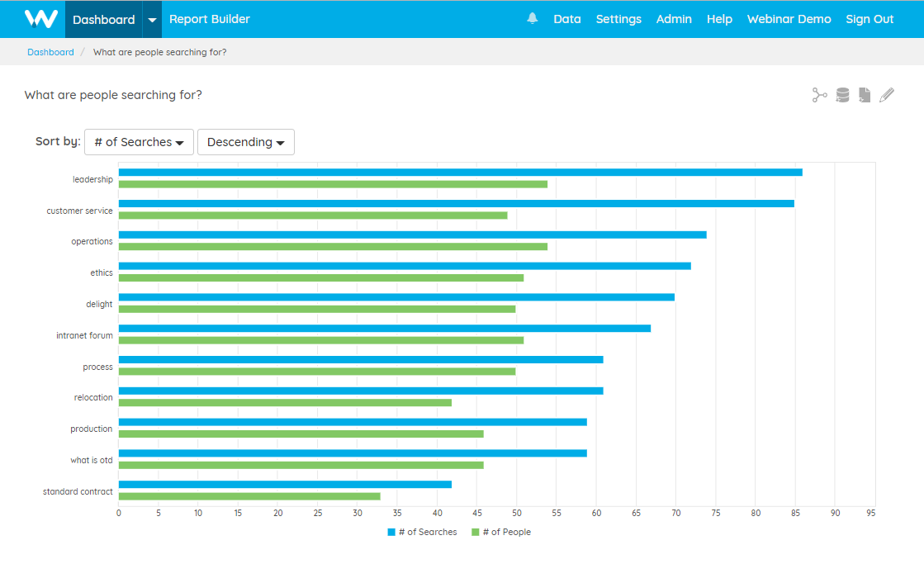This screenshot has height=564, width=924.
Task: Click Sign Out
Action: [870, 19]
